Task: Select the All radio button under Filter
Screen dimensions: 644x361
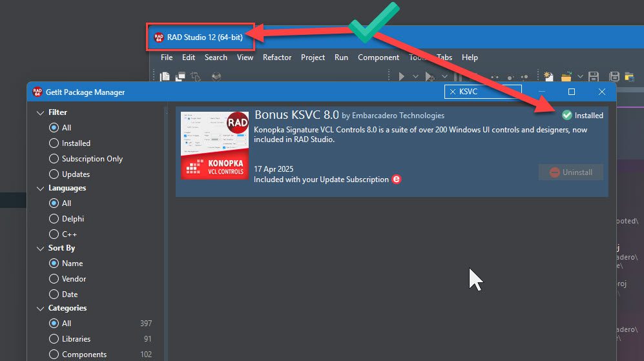Action: click(54, 128)
